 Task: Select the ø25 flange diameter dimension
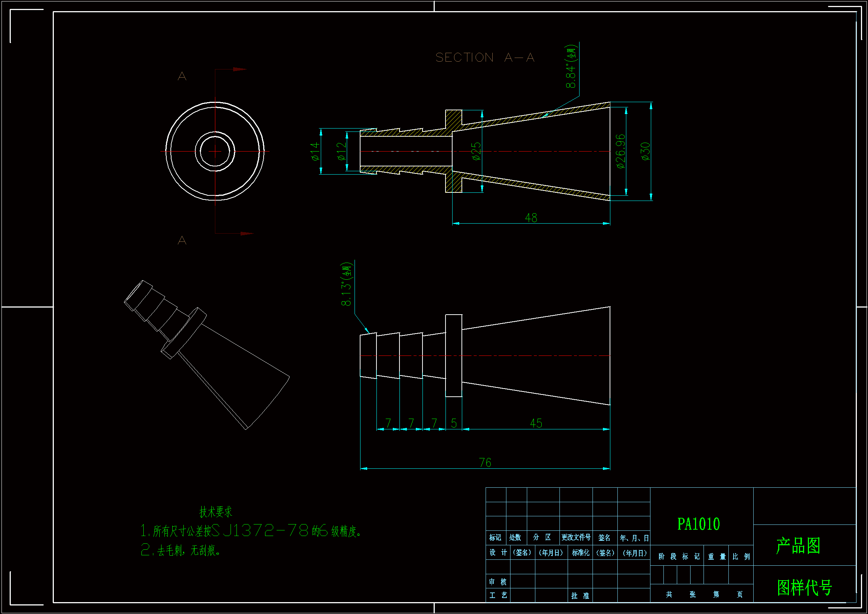pyautogui.click(x=477, y=151)
